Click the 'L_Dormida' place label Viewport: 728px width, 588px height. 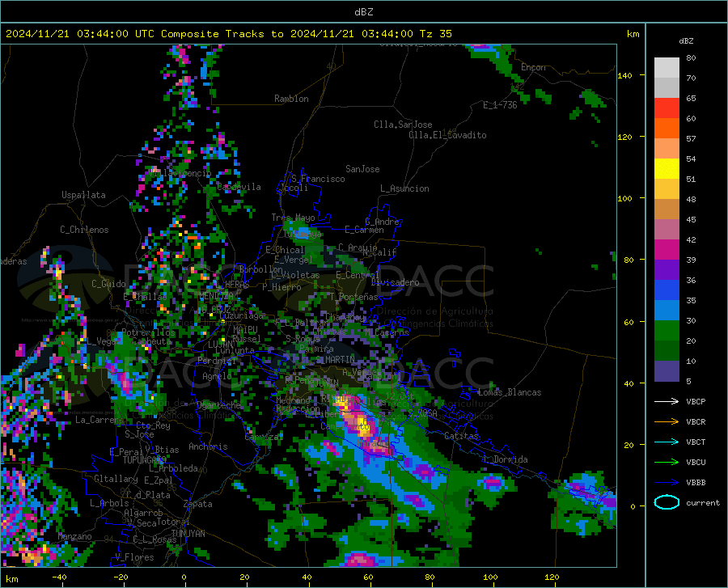506,459
